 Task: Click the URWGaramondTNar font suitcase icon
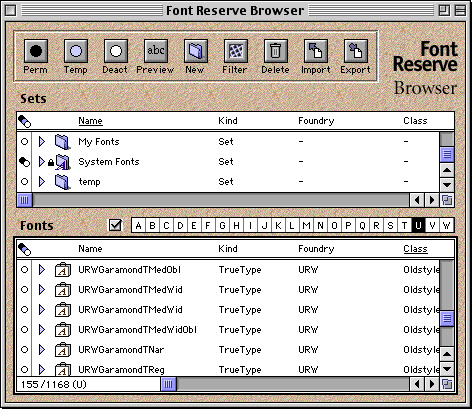click(x=63, y=350)
